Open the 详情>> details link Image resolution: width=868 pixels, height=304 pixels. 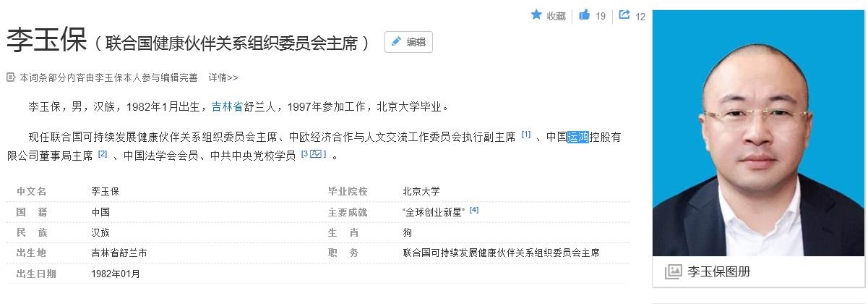click(x=223, y=77)
